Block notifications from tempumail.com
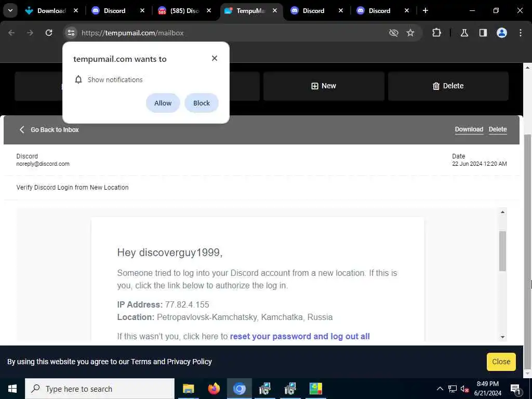Screen dimensions: 532x399 tap(202, 103)
